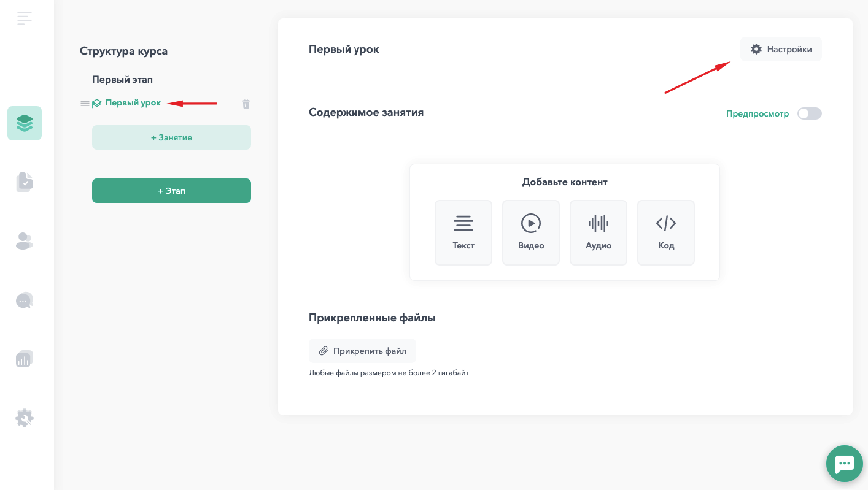
Task: Select Первый этап stage heading
Action: 122,80
